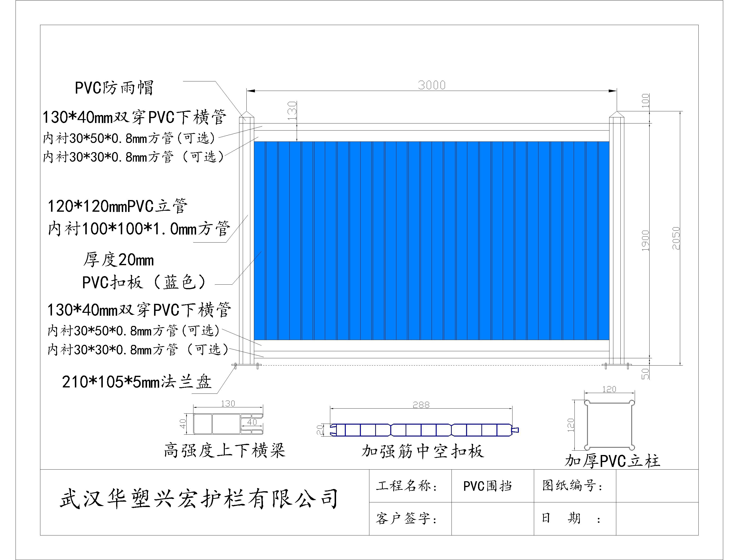Viewport: 738px width, 560px height.
Task: Click the 288 panel width dimension
Action: (x=421, y=405)
